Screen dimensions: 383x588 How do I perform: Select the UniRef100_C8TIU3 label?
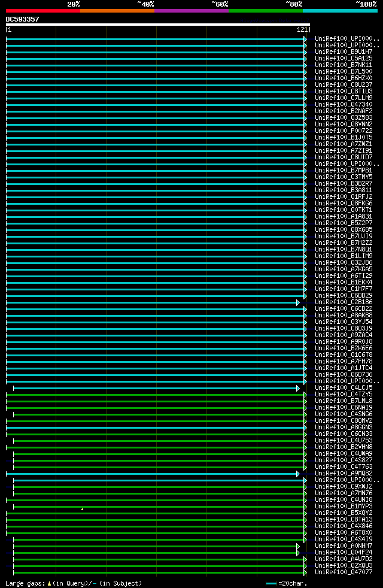pos(344,91)
